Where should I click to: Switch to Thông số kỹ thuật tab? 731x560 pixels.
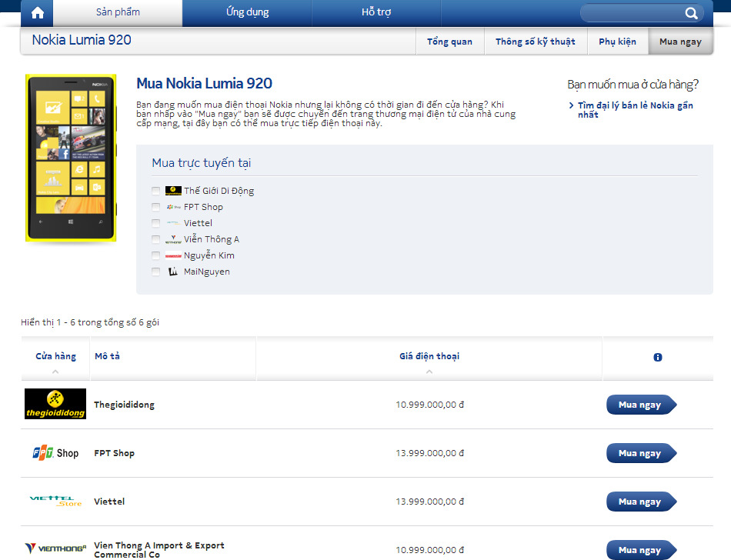click(536, 42)
